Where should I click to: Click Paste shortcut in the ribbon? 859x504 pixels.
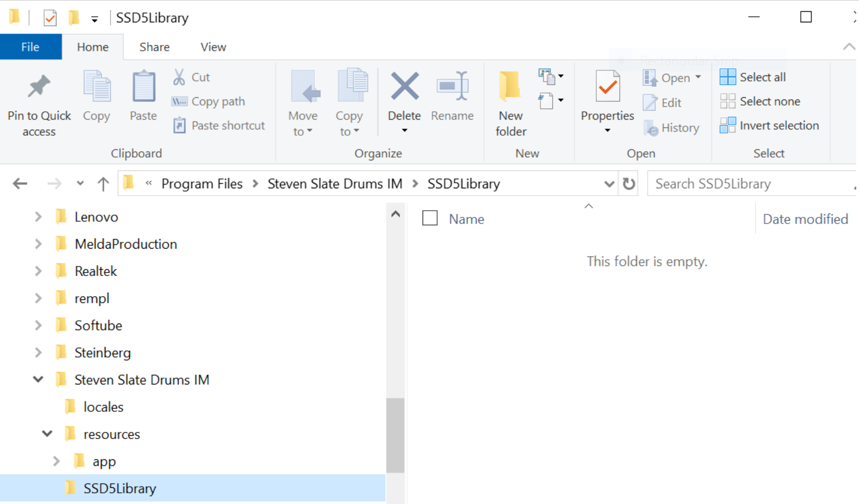[x=219, y=125]
